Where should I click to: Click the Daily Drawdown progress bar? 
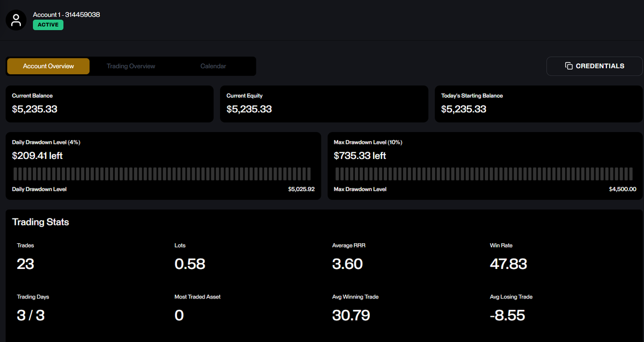point(162,173)
